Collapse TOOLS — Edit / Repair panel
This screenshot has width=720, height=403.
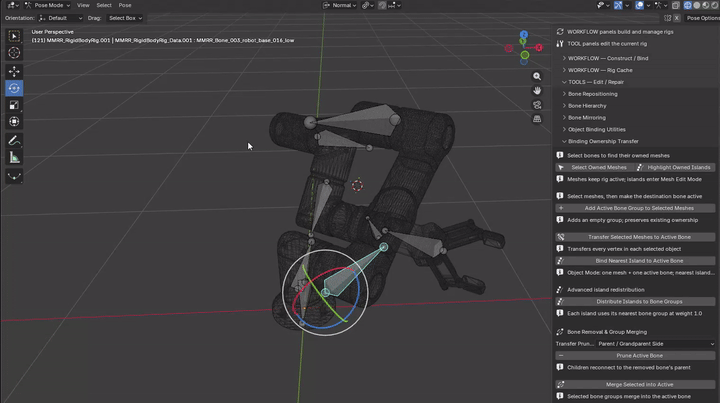(596, 82)
